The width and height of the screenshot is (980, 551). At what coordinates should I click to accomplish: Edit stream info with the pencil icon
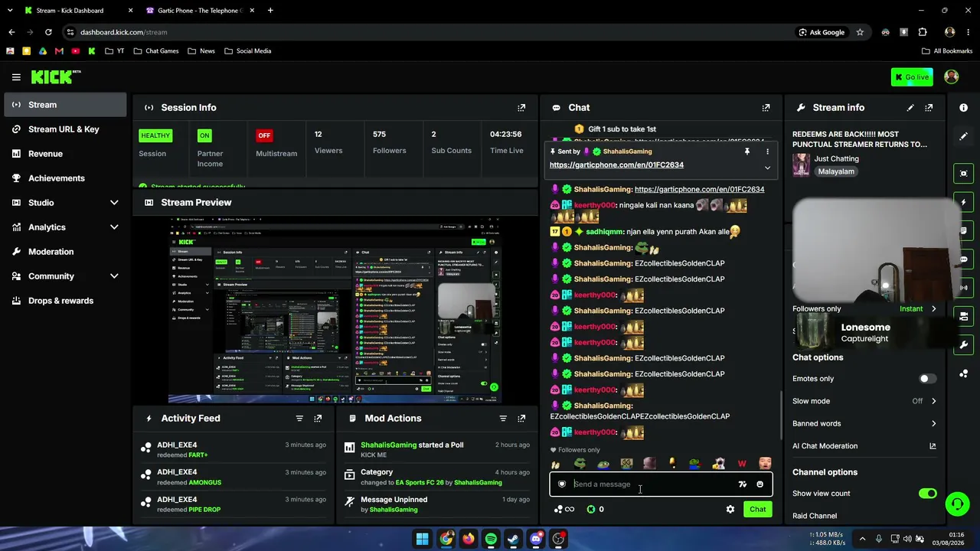(x=910, y=108)
